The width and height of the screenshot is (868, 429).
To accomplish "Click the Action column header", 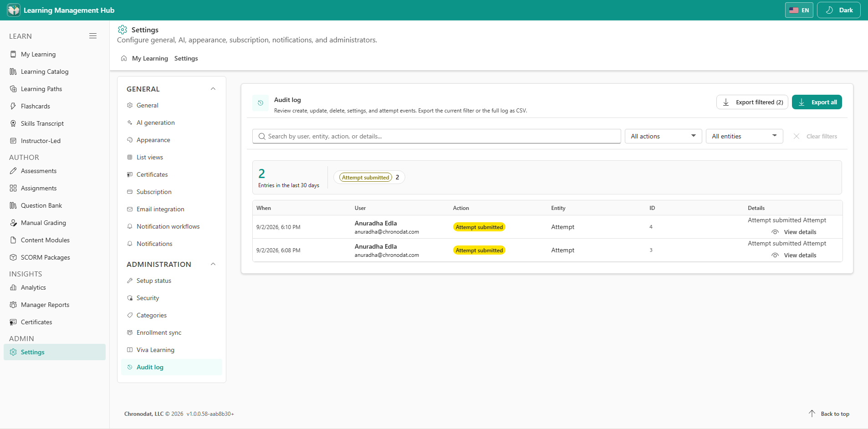I will tap(461, 208).
